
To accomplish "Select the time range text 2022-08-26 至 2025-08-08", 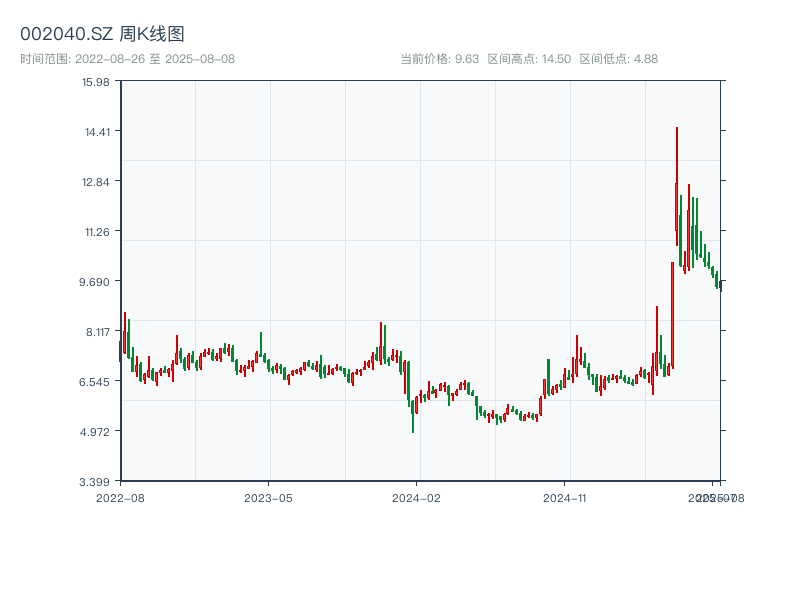I will [155, 59].
